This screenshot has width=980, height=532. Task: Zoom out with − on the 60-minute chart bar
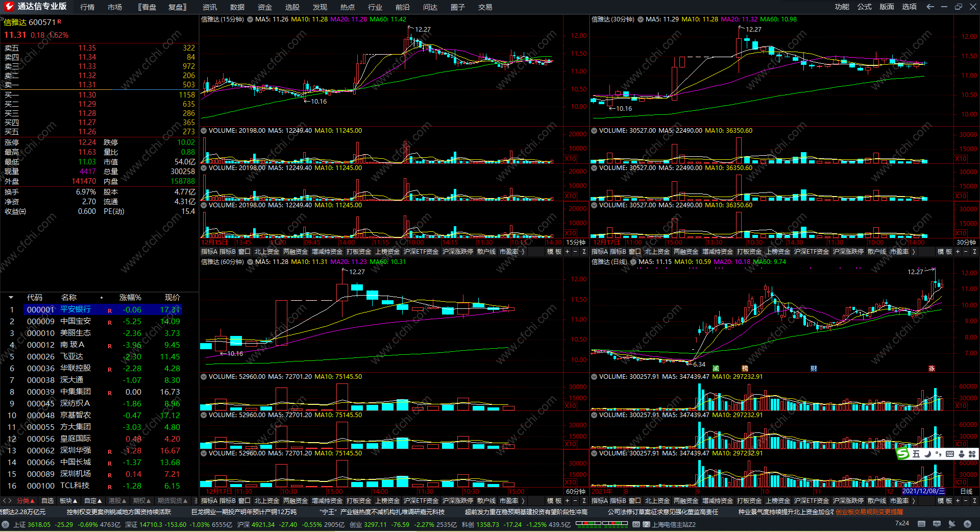(575, 501)
